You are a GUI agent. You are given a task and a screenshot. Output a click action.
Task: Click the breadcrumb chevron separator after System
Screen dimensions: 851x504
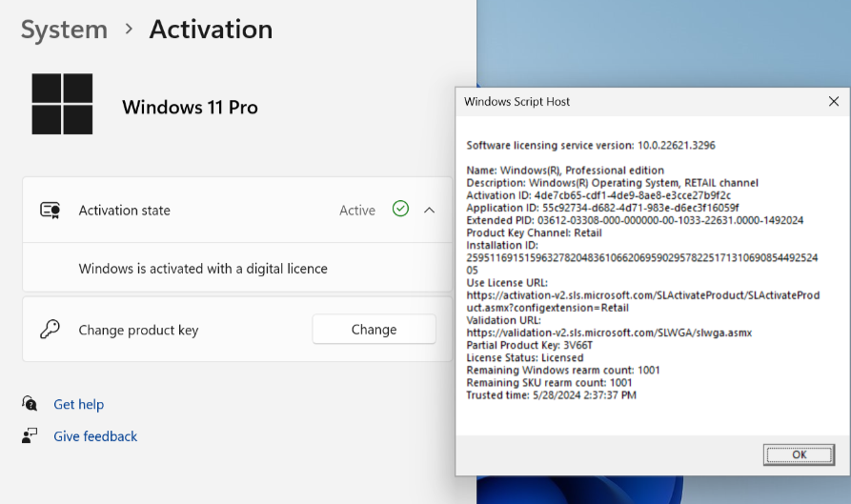129,30
